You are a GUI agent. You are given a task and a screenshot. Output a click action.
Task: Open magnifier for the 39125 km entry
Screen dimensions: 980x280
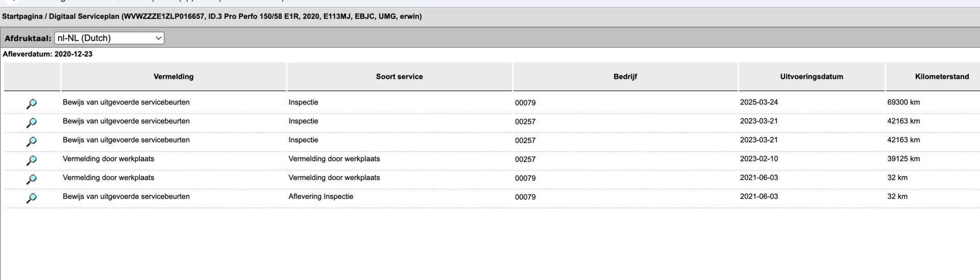(31, 161)
